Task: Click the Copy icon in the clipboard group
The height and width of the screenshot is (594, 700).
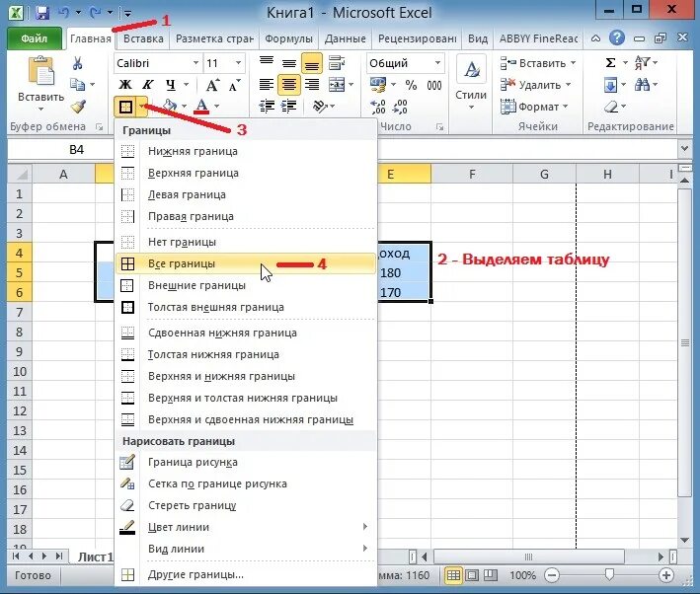Action: (77, 84)
